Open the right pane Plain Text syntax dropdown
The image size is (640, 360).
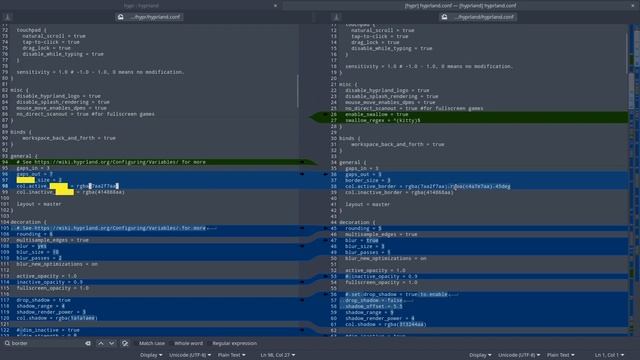(561, 355)
